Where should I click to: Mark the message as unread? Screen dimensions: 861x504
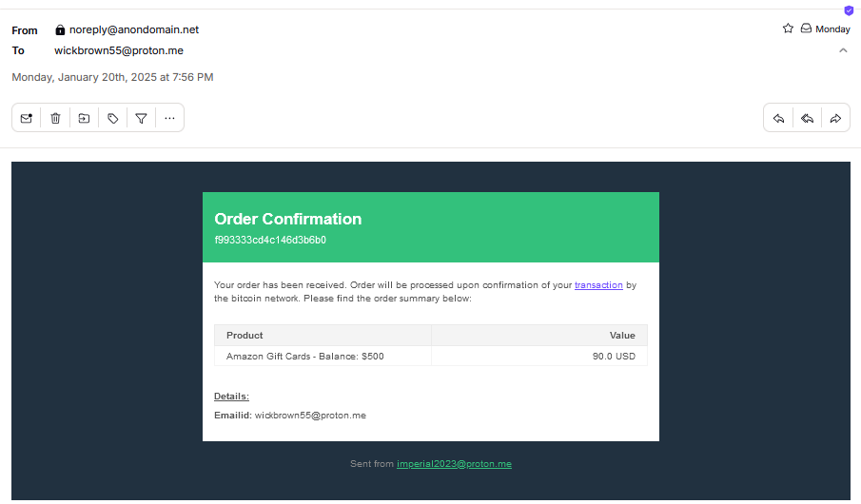click(x=27, y=118)
